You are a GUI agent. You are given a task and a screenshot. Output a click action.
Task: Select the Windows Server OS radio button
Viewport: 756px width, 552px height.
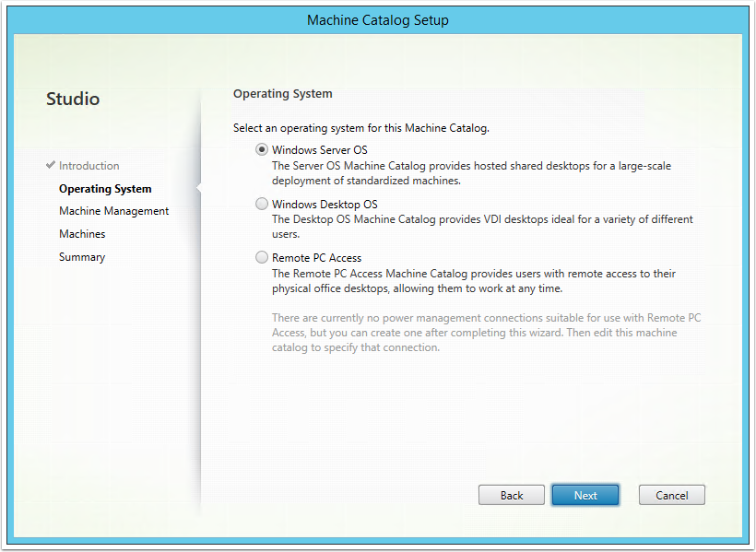(261, 150)
